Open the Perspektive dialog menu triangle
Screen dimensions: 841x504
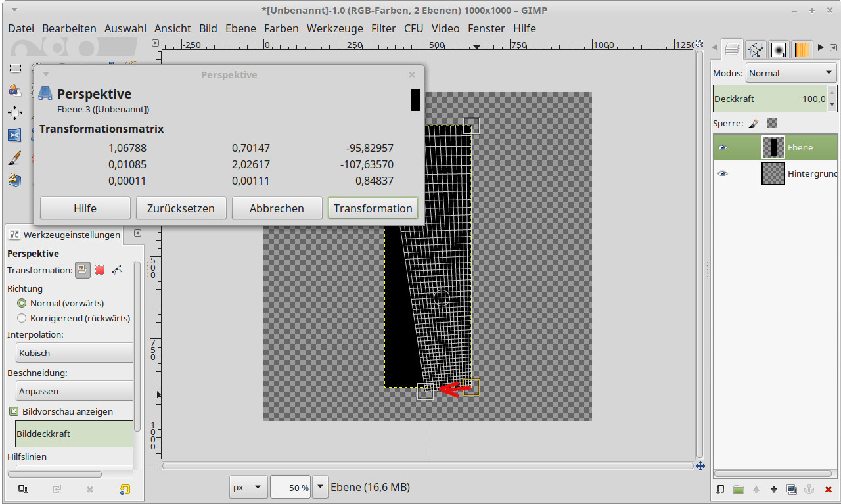(x=46, y=74)
